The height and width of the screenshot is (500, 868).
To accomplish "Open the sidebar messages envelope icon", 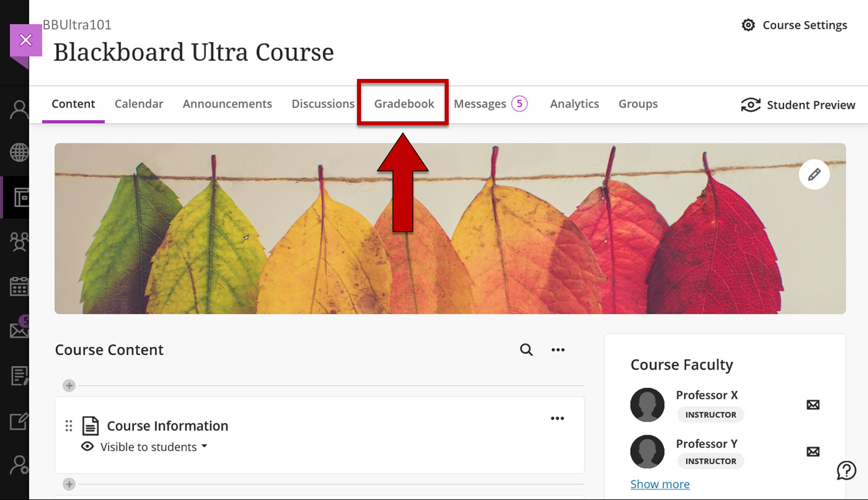I will tap(19, 330).
